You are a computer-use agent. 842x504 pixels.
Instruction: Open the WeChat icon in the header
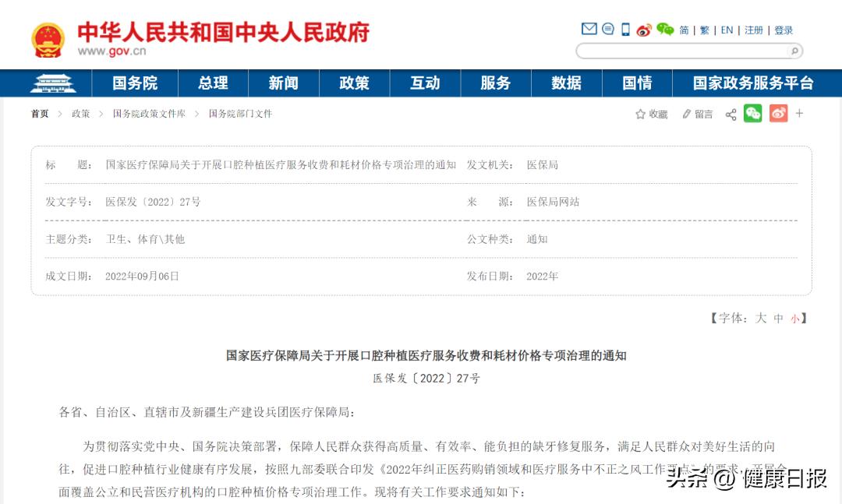664,29
